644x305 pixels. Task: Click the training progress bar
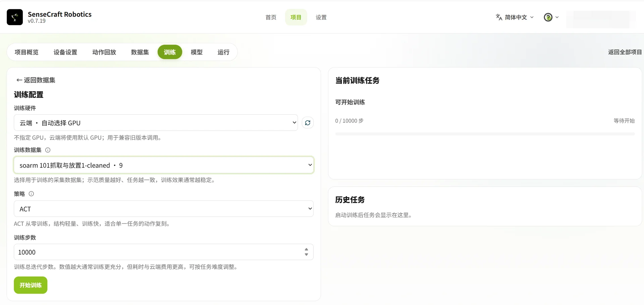pyautogui.click(x=485, y=134)
